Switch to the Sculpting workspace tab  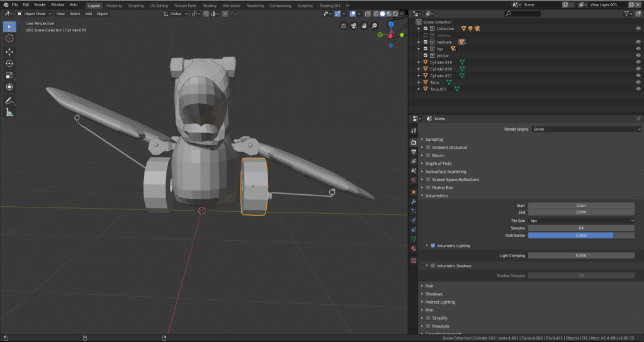[135, 5]
